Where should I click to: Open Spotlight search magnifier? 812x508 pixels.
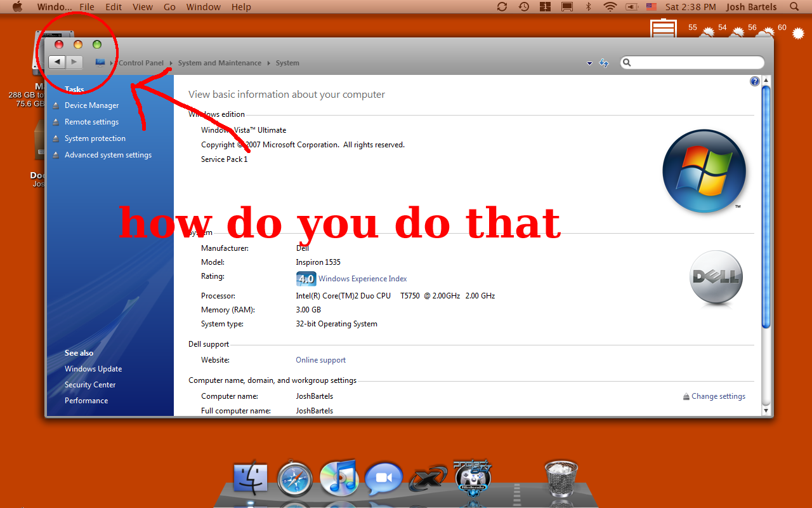794,6
